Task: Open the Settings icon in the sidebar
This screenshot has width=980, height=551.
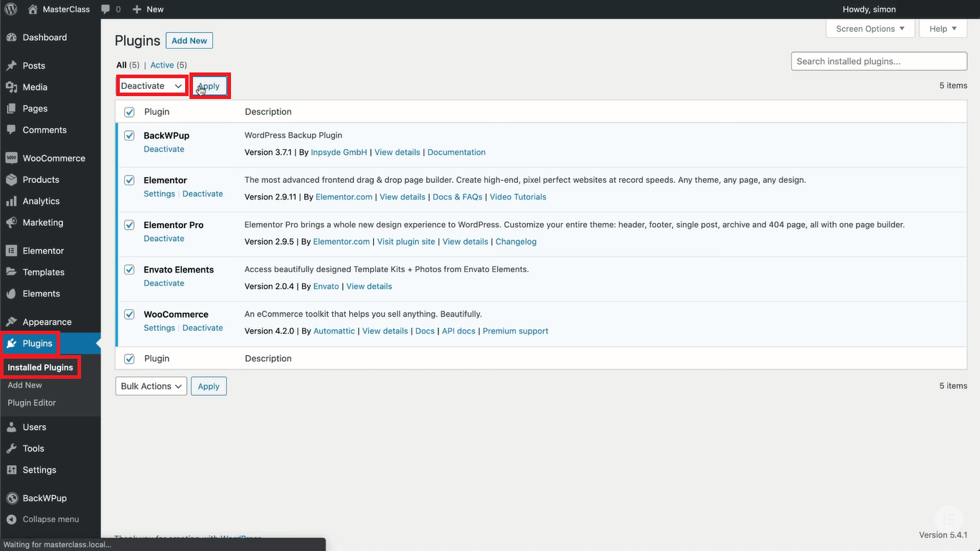Action: (x=11, y=470)
